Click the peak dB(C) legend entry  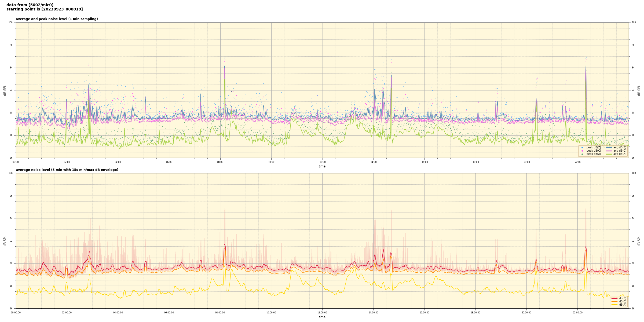click(594, 151)
